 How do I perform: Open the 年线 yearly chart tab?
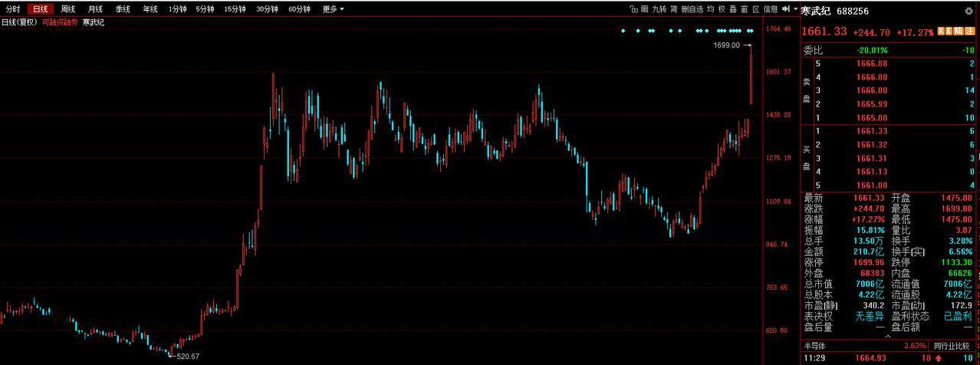point(150,9)
